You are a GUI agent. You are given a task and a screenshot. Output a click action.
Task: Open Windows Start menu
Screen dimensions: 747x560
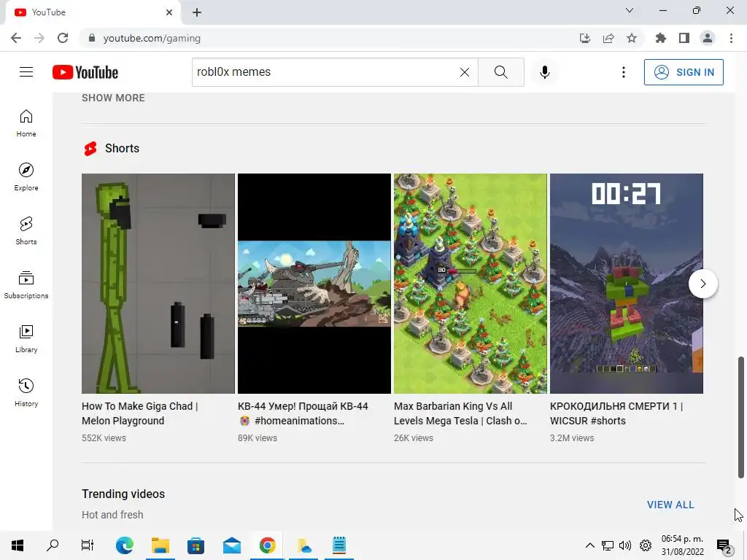[18, 545]
